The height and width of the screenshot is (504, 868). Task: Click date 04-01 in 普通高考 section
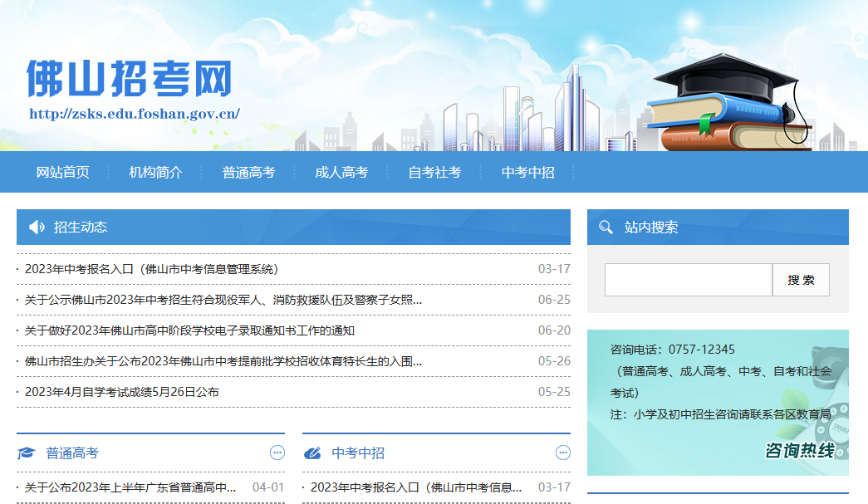(x=268, y=487)
